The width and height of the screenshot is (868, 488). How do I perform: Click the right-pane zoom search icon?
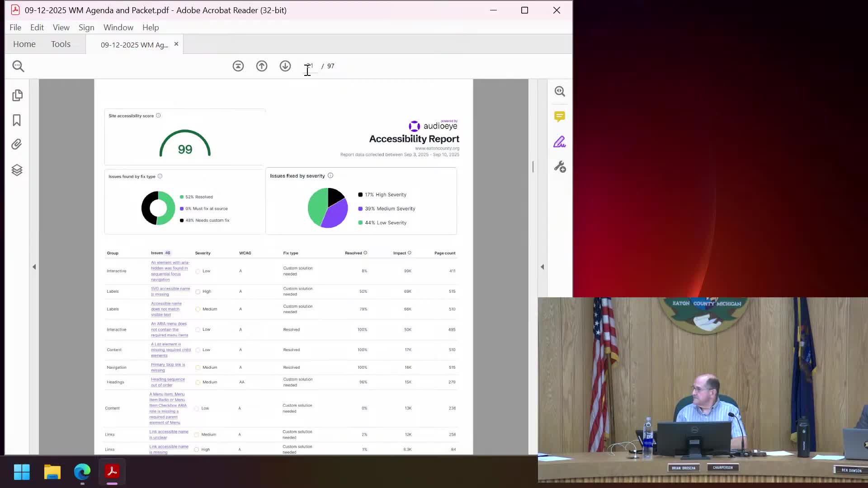(x=560, y=91)
